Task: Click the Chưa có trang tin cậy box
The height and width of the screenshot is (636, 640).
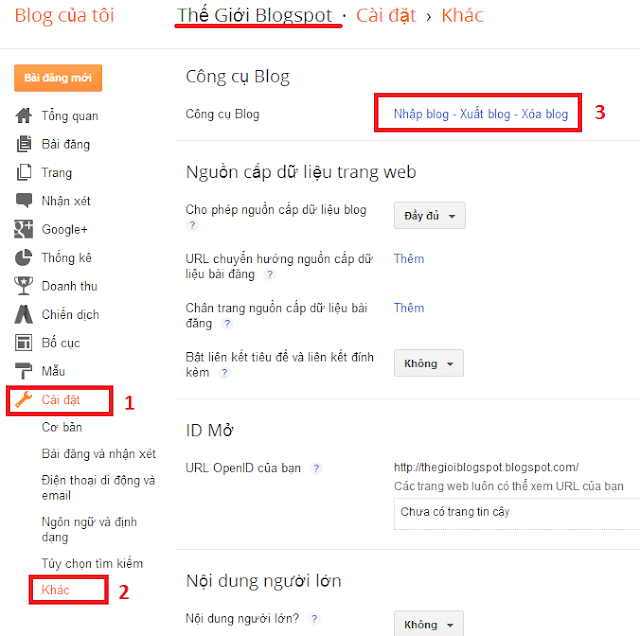Action: 517,514
